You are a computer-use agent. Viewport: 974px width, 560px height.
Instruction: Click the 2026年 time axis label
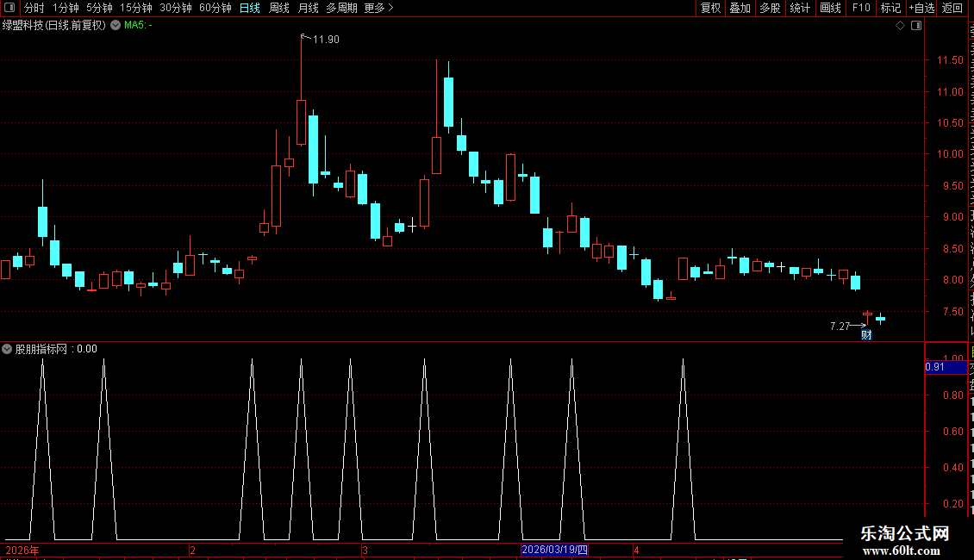point(22,550)
